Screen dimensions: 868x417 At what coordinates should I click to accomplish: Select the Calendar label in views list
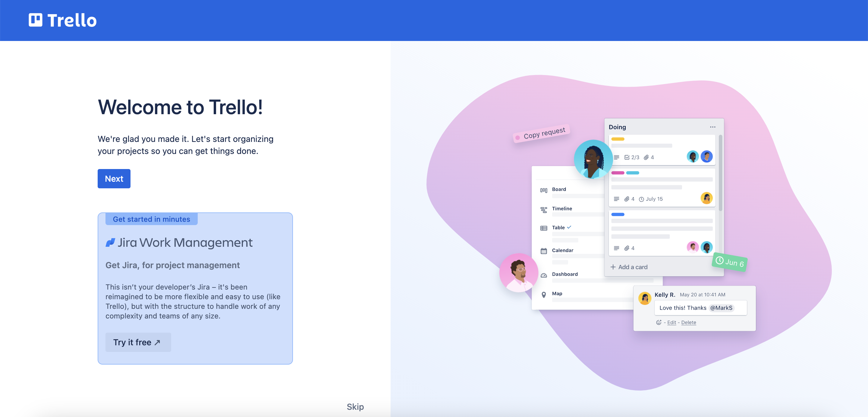coord(562,250)
